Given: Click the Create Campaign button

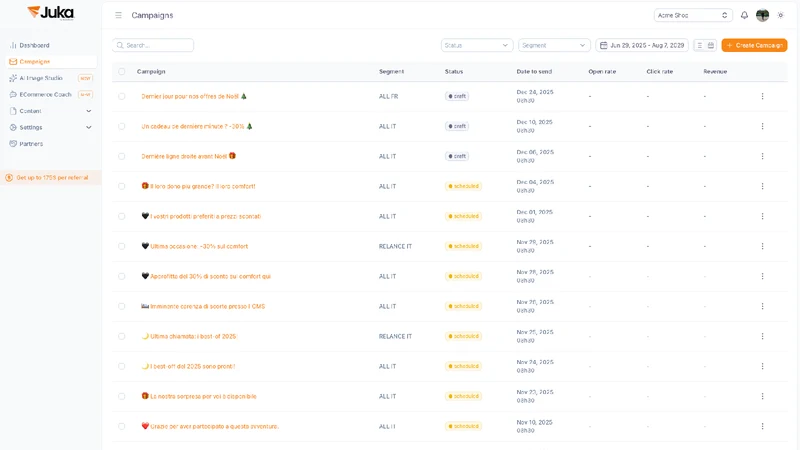Looking at the screenshot, I should point(754,45).
